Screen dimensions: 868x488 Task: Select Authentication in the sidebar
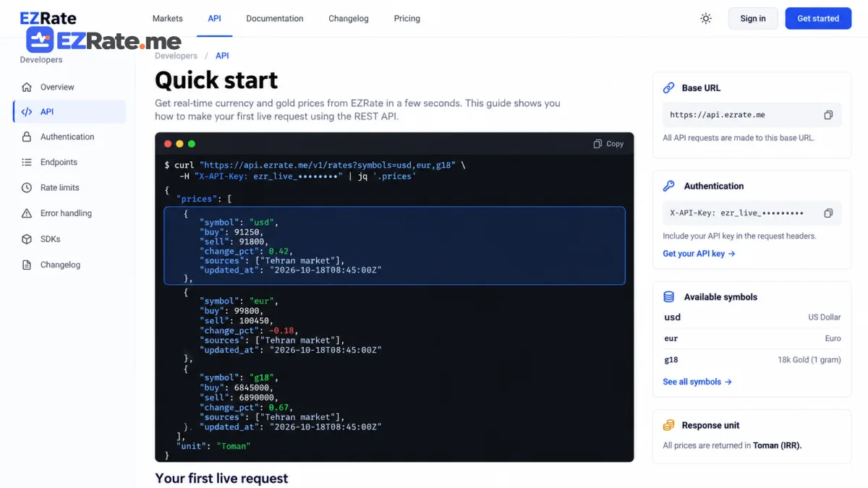[x=69, y=137]
